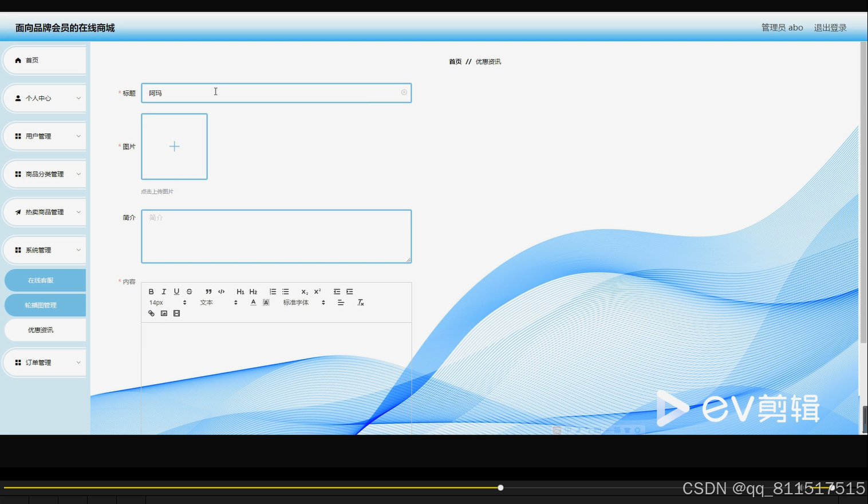Apply subscript formatting
Viewport: 868px width, 504px height.
(x=305, y=292)
